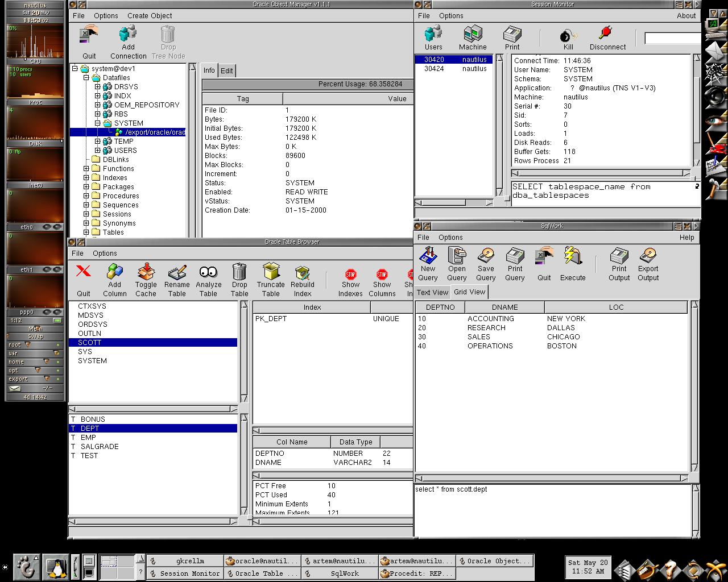Image resolution: width=728 pixels, height=582 pixels.
Task: Click Quit icon in SqlWork toolbar
Action: 544,257
